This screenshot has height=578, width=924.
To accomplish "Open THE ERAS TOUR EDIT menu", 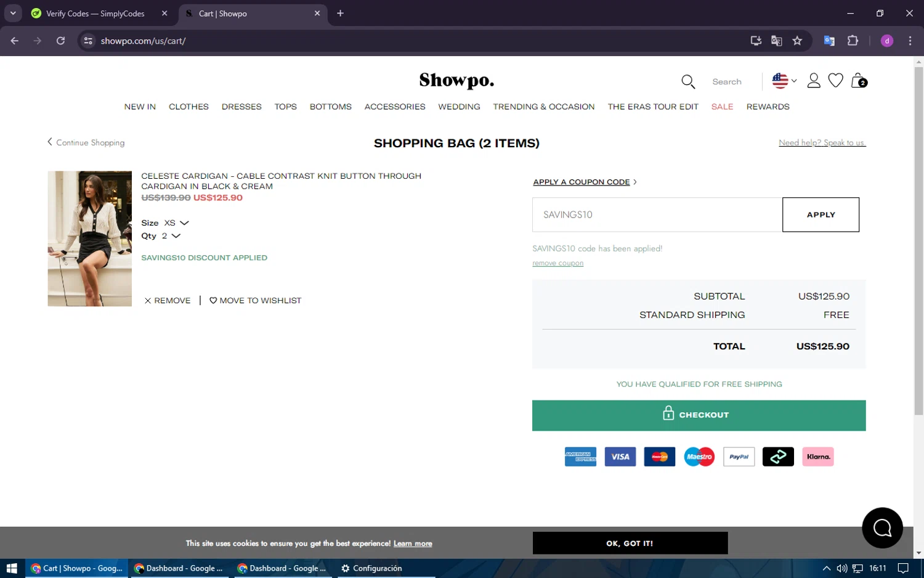I will pos(653,107).
